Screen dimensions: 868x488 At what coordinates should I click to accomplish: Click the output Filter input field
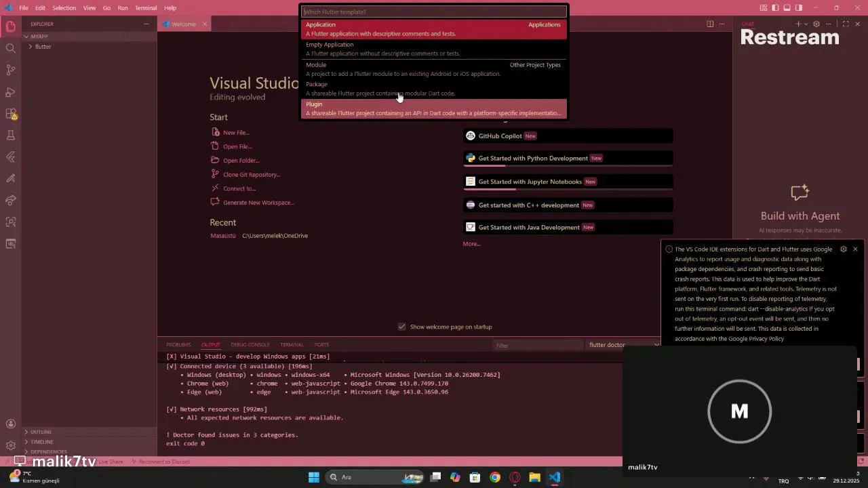click(x=538, y=345)
